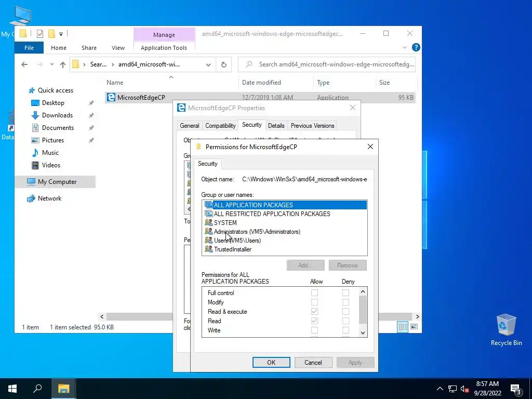Image resolution: width=532 pixels, height=399 pixels.
Task: Show hidden system tray icons
Action: [x=440, y=389]
